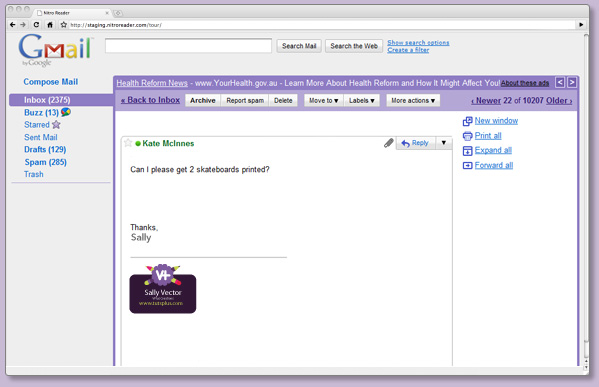Image resolution: width=599 pixels, height=387 pixels.
Task: Go to Older message link
Action: click(x=559, y=100)
